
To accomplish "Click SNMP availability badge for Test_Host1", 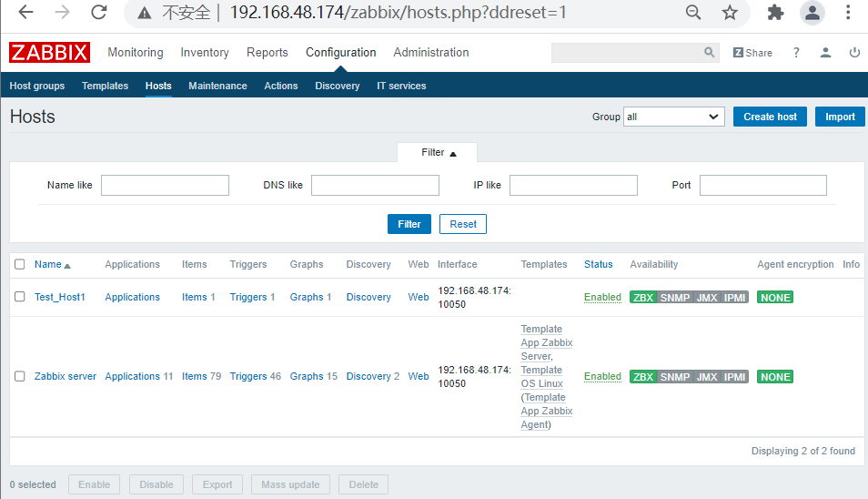I will 675,298.
